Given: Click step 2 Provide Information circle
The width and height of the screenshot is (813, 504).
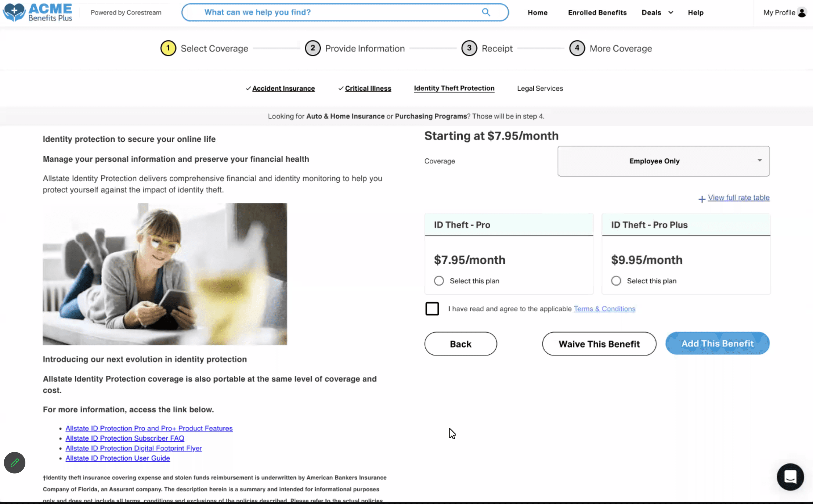Looking at the screenshot, I should coord(312,48).
